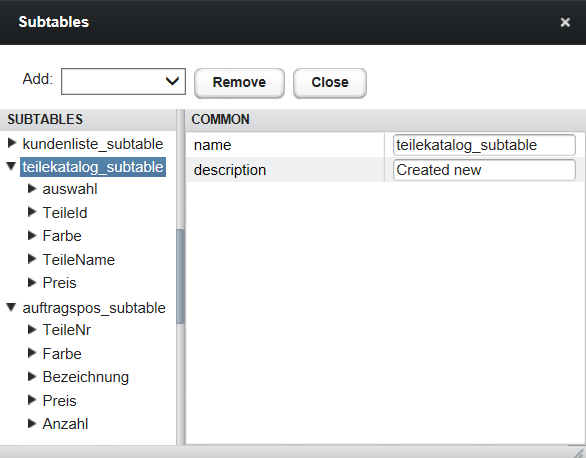Open the Add dropdown list
Viewport: 586px width, 458px height.
pos(123,81)
